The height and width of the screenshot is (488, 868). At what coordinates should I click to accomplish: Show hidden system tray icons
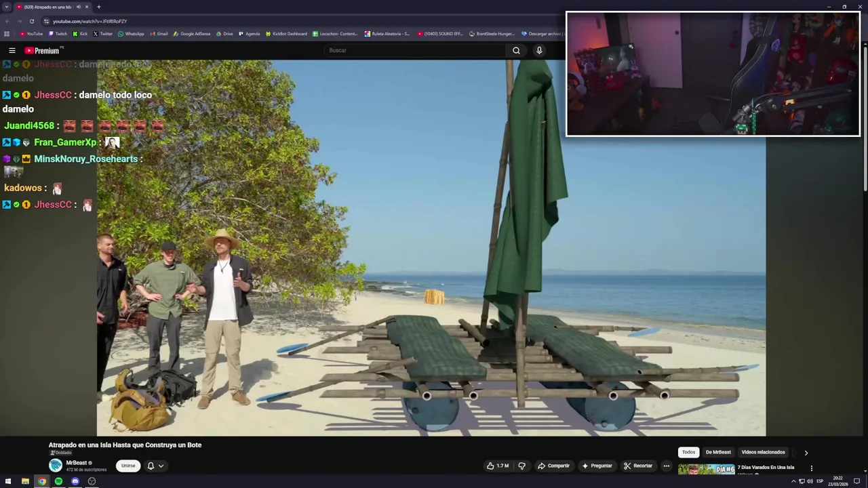click(x=793, y=481)
